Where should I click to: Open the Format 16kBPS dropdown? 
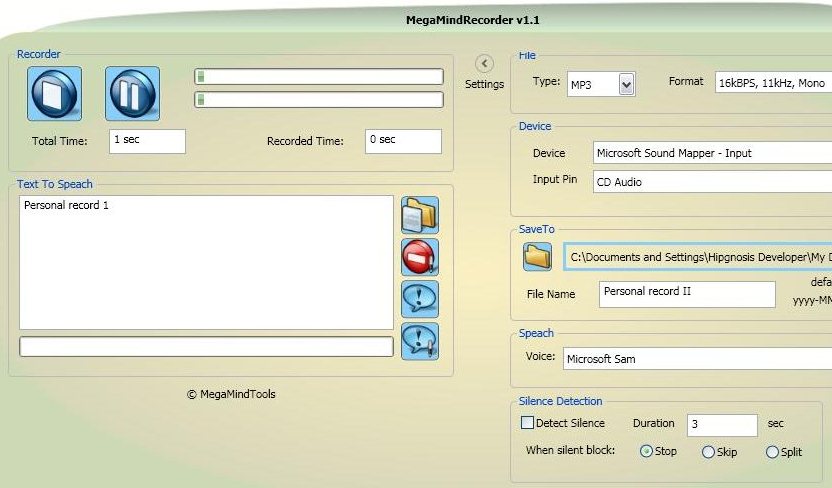[x=773, y=83]
